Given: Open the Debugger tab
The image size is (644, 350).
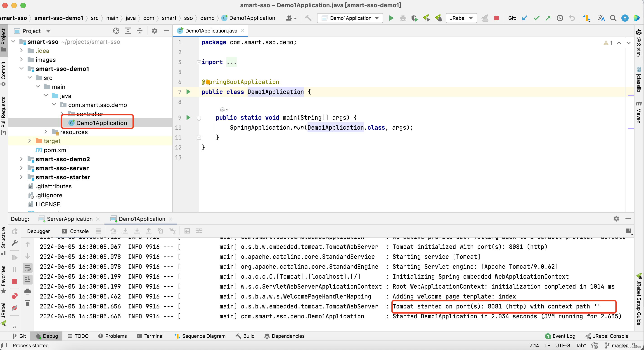Looking at the screenshot, I should [38, 231].
